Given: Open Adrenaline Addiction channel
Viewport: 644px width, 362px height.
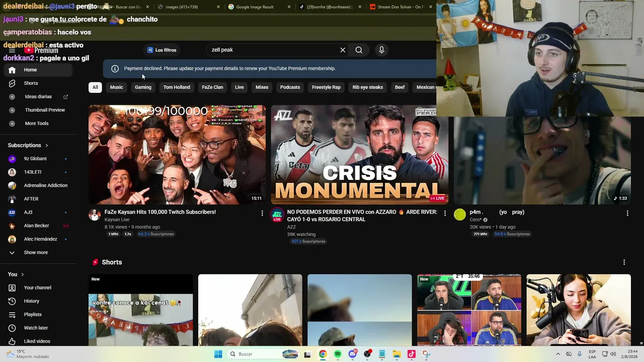Looking at the screenshot, I should [39, 186].
